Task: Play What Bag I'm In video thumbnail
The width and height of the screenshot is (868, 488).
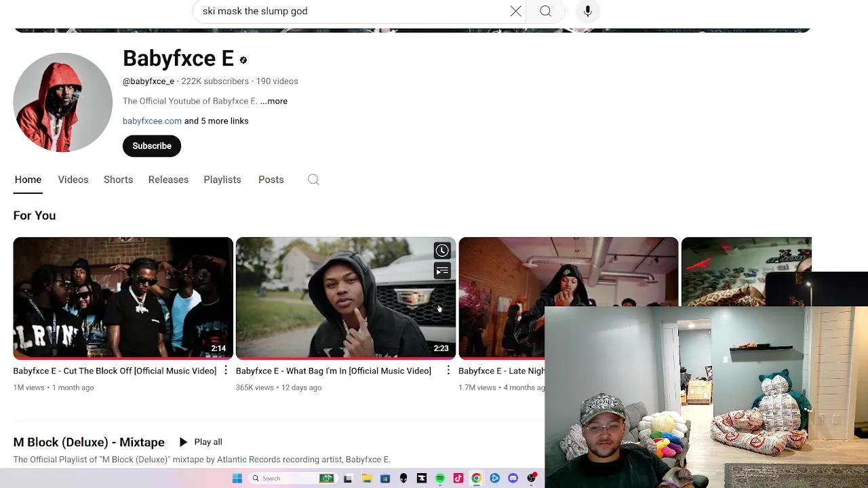Action: [x=345, y=298]
